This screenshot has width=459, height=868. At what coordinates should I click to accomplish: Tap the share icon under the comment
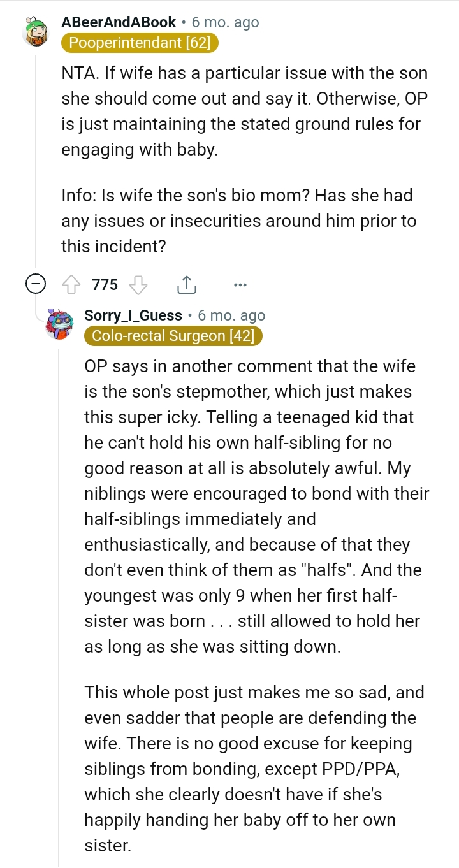click(x=186, y=285)
